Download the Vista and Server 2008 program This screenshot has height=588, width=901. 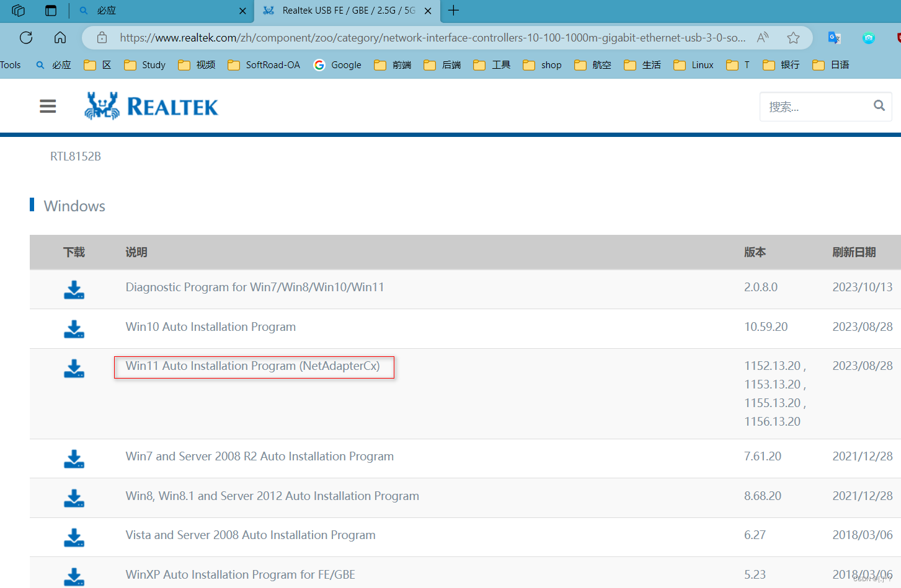click(x=74, y=538)
